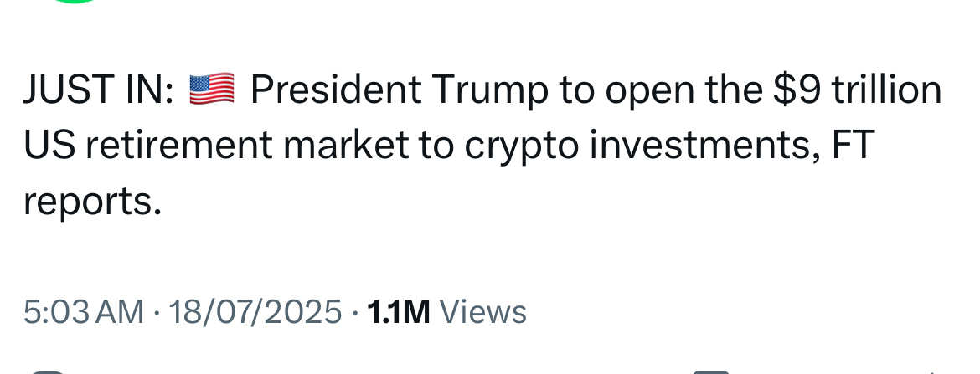View the 1.1M view count
Screen dimensions: 980x374
click(x=398, y=312)
